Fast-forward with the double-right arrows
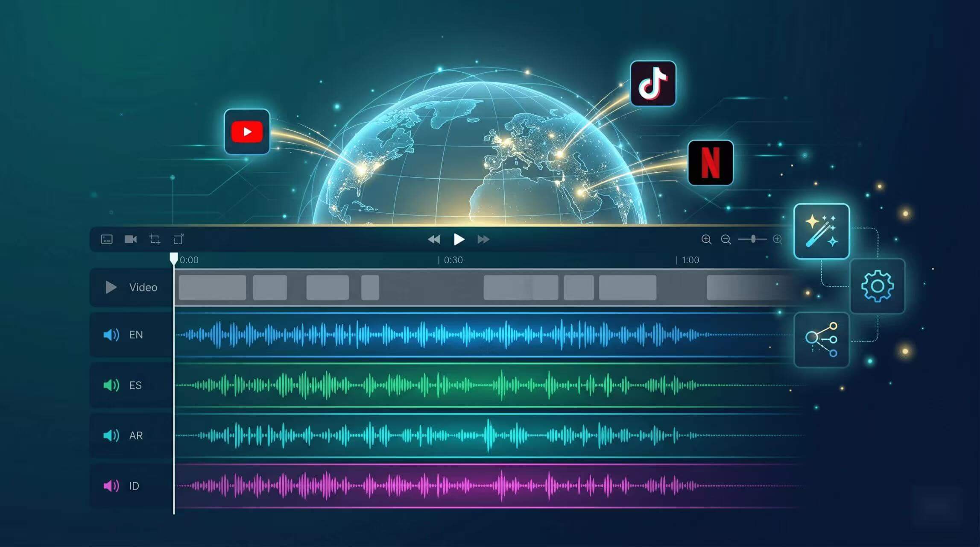 483,239
